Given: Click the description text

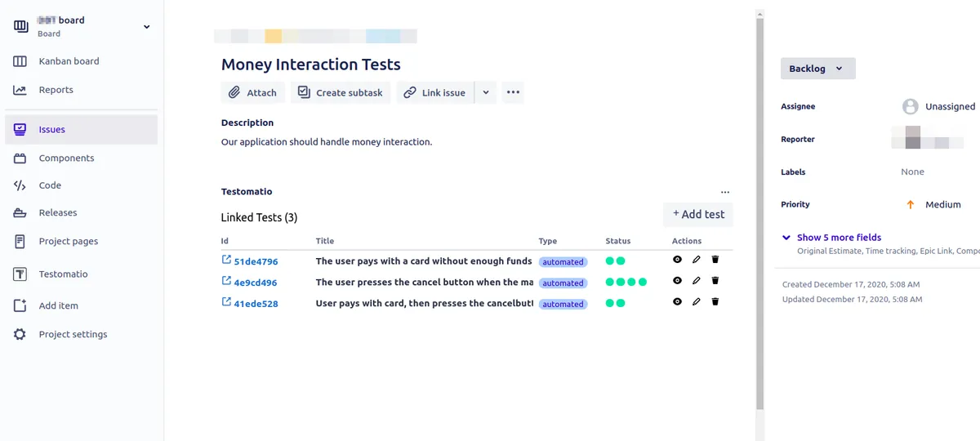Looking at the screenshot, I should [x=327, y=142].
